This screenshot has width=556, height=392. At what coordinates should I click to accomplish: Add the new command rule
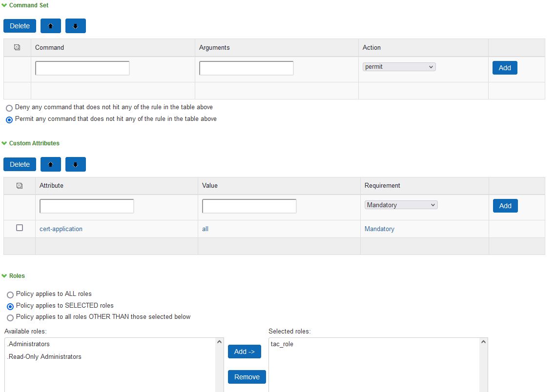pos(505,68)
